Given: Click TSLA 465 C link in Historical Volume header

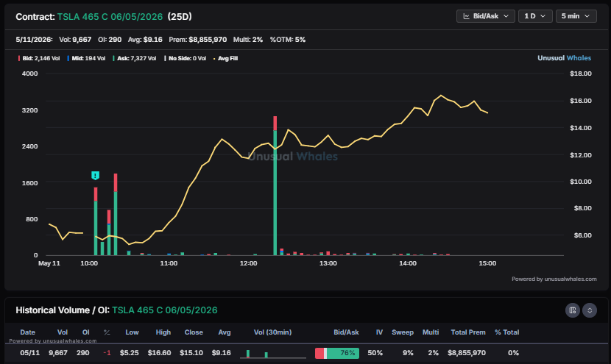Looking at the screenshot, I should (164, 310).
